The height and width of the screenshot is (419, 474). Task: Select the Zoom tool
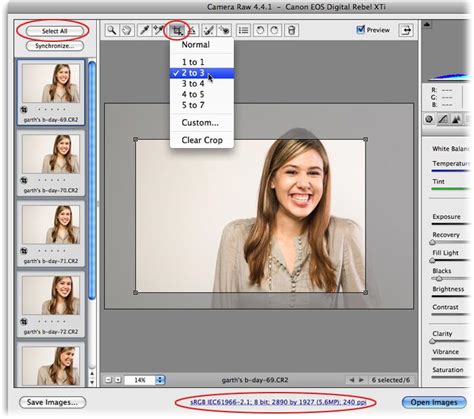pos(112,30)
